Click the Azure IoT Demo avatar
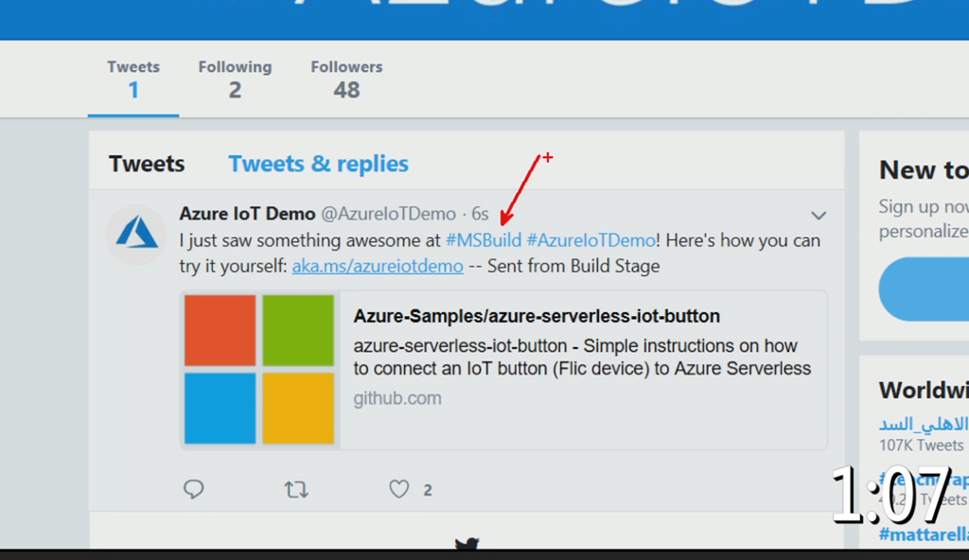 tap(137, 236)
